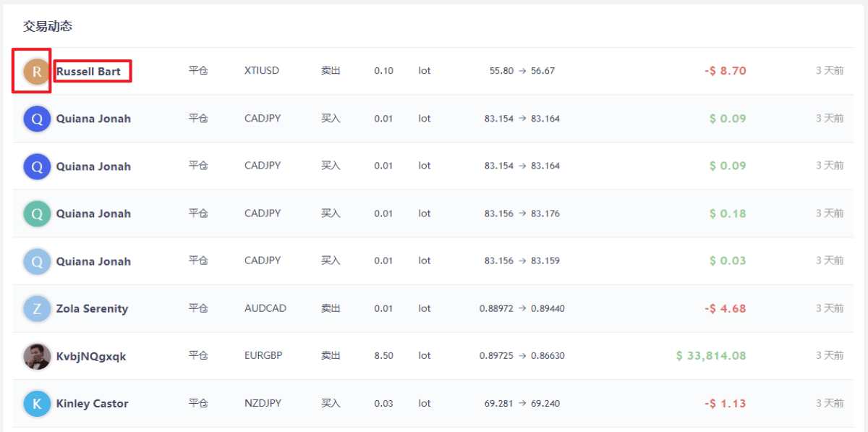Open KvbjNQgxqk's profile photo avatar
The width and height of the screenshot is (868, 432).
(37, 356)
